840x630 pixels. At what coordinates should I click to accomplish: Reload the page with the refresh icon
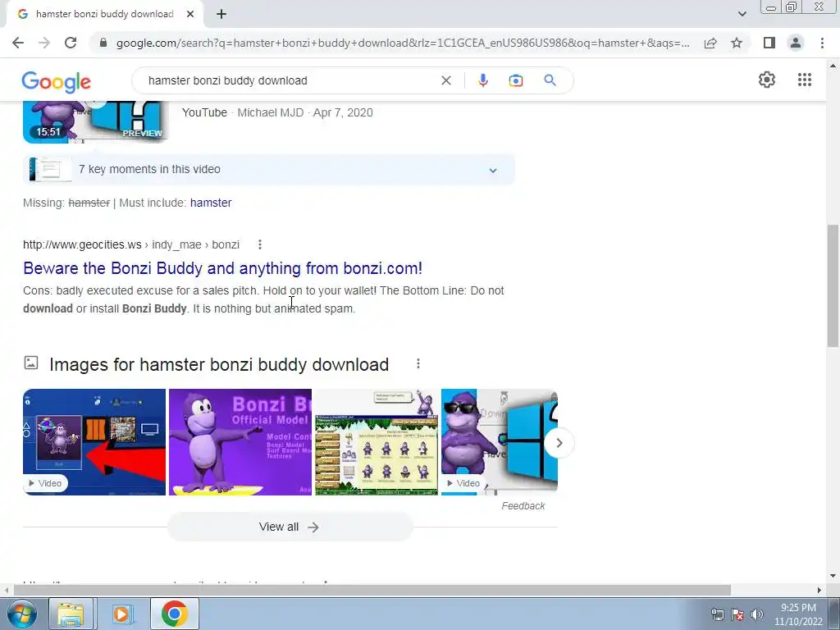71,43
